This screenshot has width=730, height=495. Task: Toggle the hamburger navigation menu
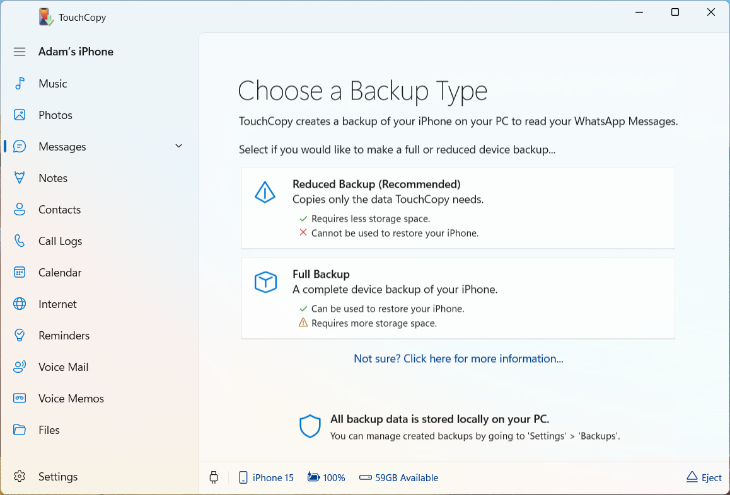point(20,52)
